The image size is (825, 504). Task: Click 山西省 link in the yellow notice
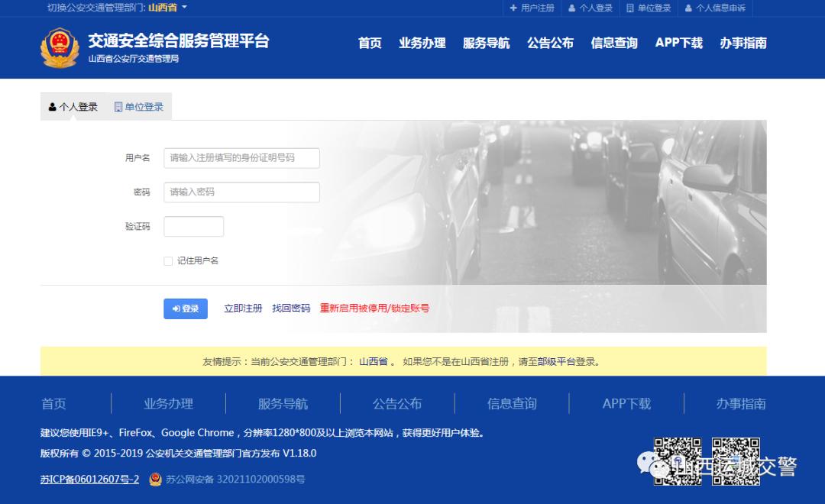point(373,361)
